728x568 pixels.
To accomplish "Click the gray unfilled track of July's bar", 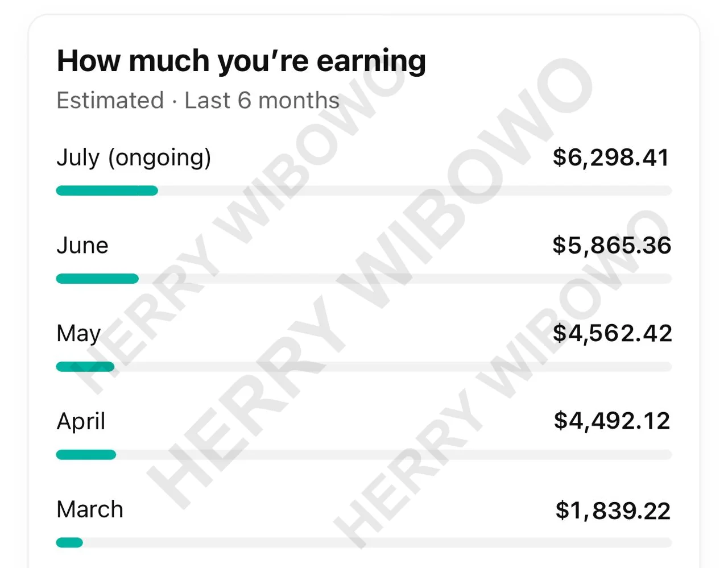I will coord(415,191).
